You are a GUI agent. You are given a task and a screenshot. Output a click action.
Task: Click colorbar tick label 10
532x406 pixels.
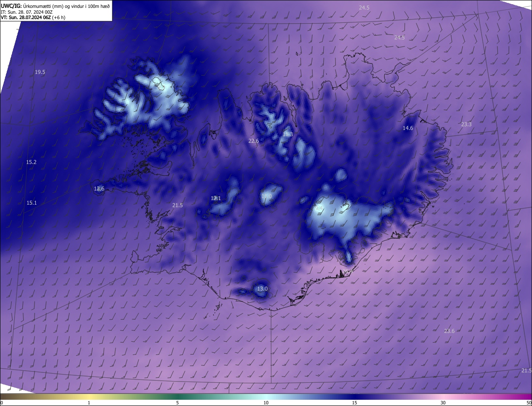266,403
